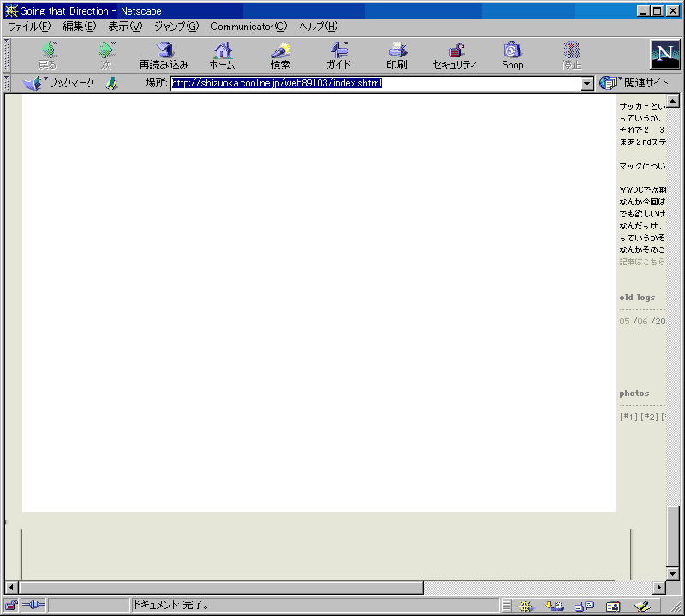Click the vertical scrollbar thumb
The image size is (685, 616).
pos(673,536)
